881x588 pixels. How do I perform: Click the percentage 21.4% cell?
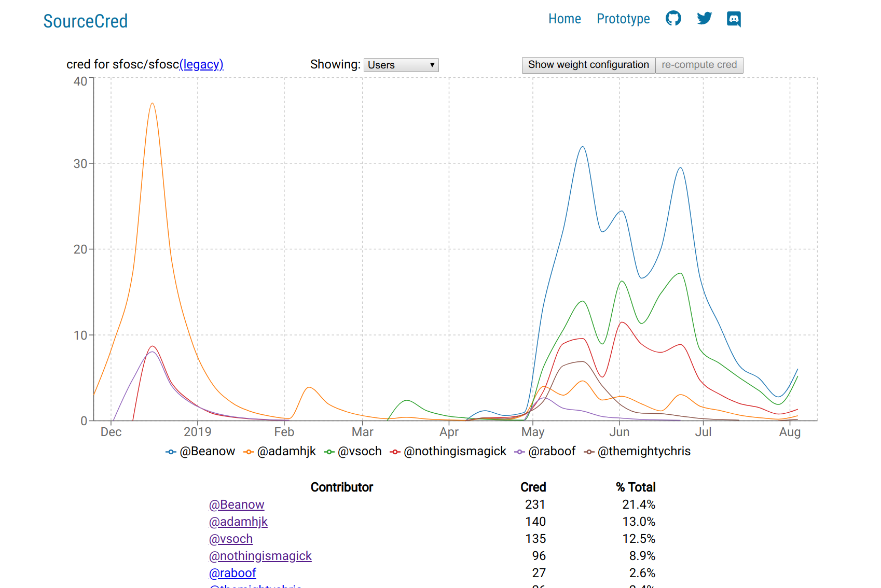tap(639, 505)
